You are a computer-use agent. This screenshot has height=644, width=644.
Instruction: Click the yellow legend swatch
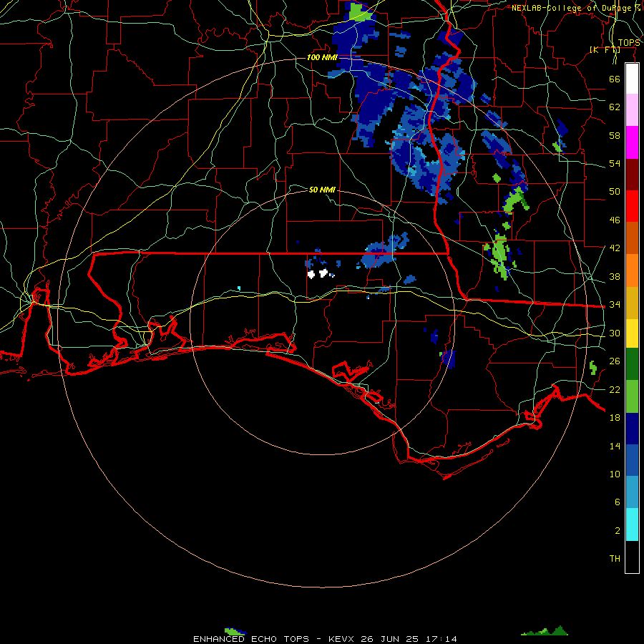coord(632,333)
